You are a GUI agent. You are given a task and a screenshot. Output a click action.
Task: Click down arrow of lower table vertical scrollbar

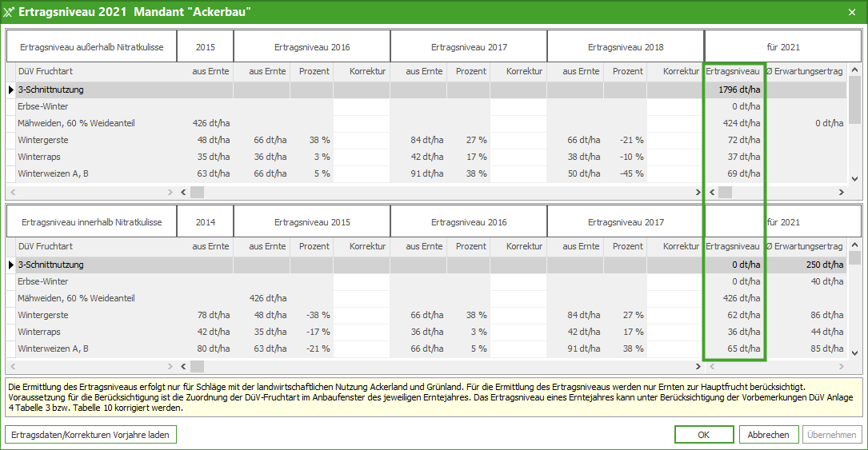point(854,352)
